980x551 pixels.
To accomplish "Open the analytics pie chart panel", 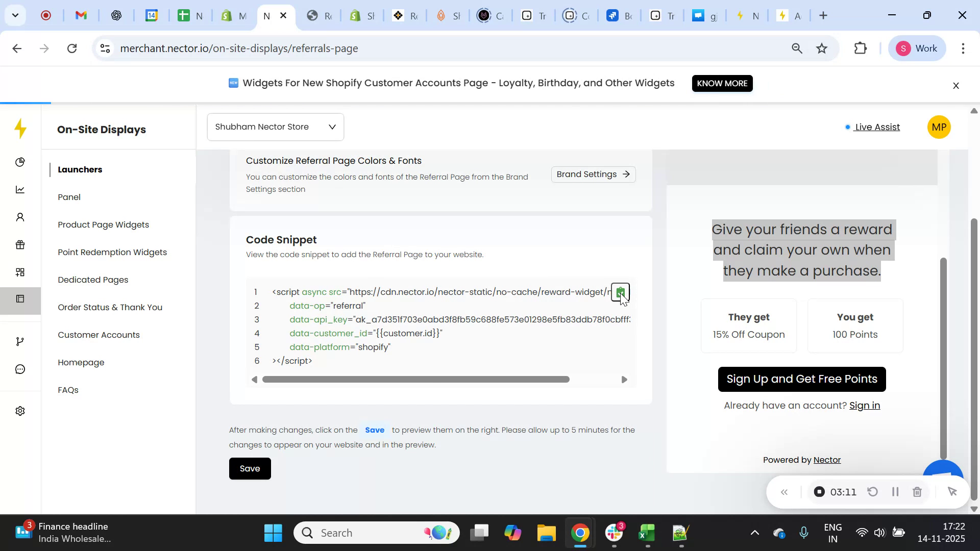I will (20, 162).
